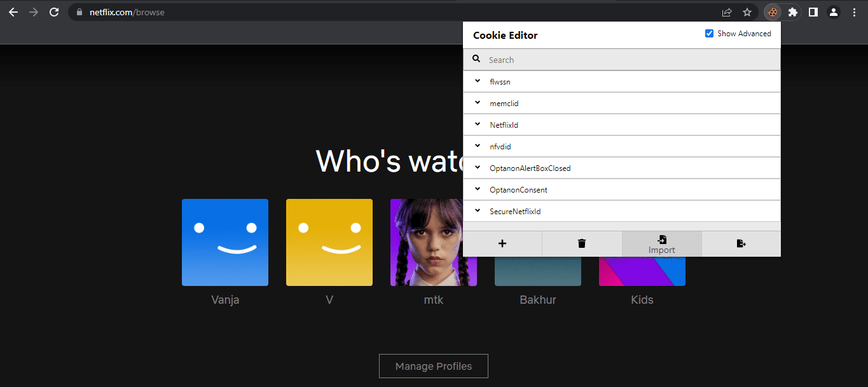Screen dimensions: 868x387
Task: Click the Bakhur profile name label
Action: click(538, 300)
